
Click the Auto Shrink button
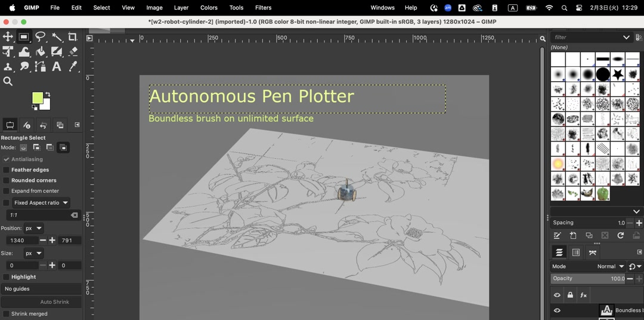pyautogui.click(x=41, y=302)
